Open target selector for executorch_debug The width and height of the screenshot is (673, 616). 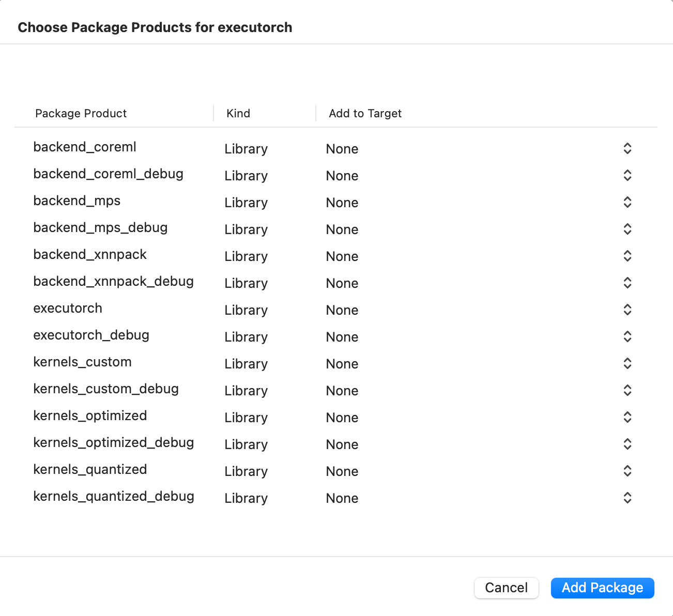tap(627, 337)
